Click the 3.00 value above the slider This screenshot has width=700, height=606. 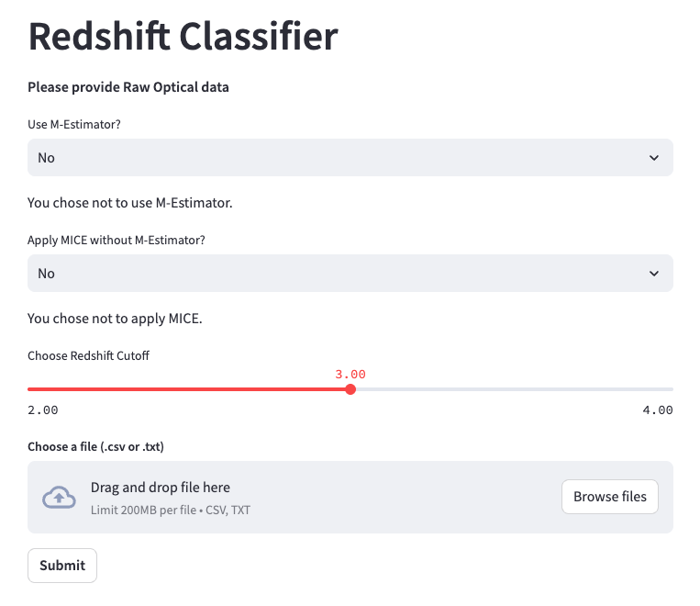(350, 374)
